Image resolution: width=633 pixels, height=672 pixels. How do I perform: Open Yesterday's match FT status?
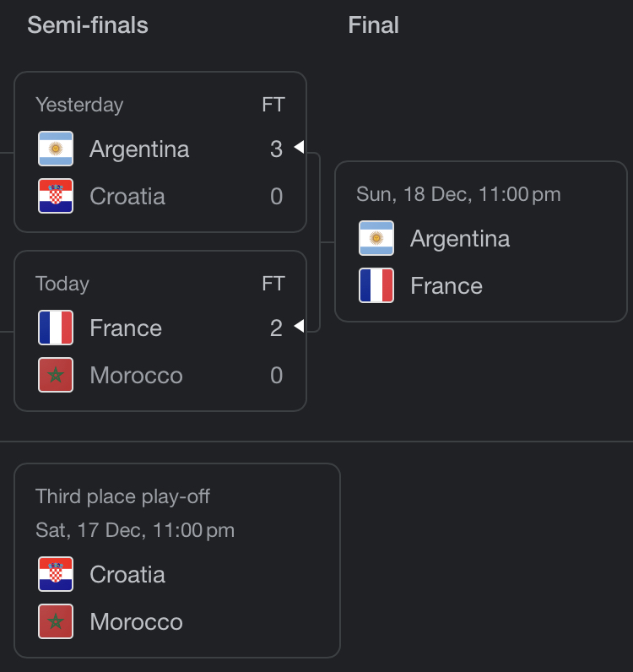pyautogui.click(x=273, y=105)
